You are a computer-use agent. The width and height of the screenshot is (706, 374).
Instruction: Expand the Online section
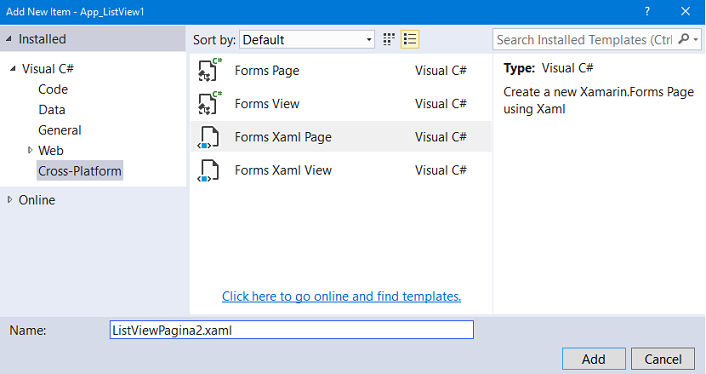coord(9,200)
